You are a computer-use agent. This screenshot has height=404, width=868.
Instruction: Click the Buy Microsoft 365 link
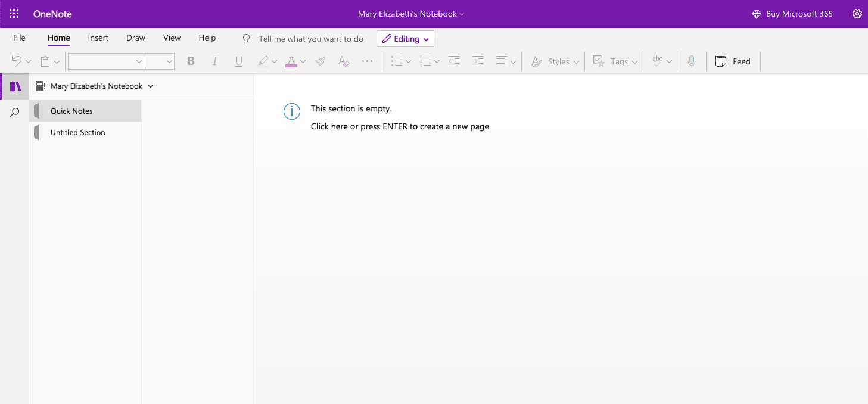coord(799,13)
